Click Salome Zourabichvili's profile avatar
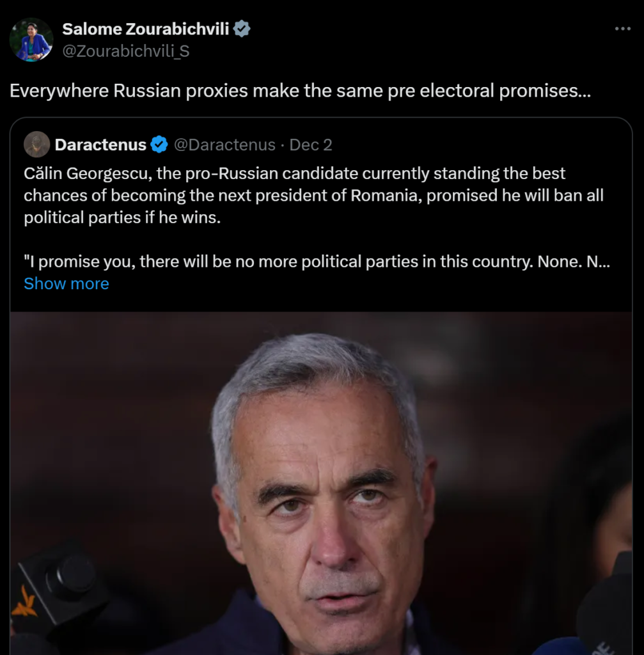644x655 pixels. (x=31, y=40)
